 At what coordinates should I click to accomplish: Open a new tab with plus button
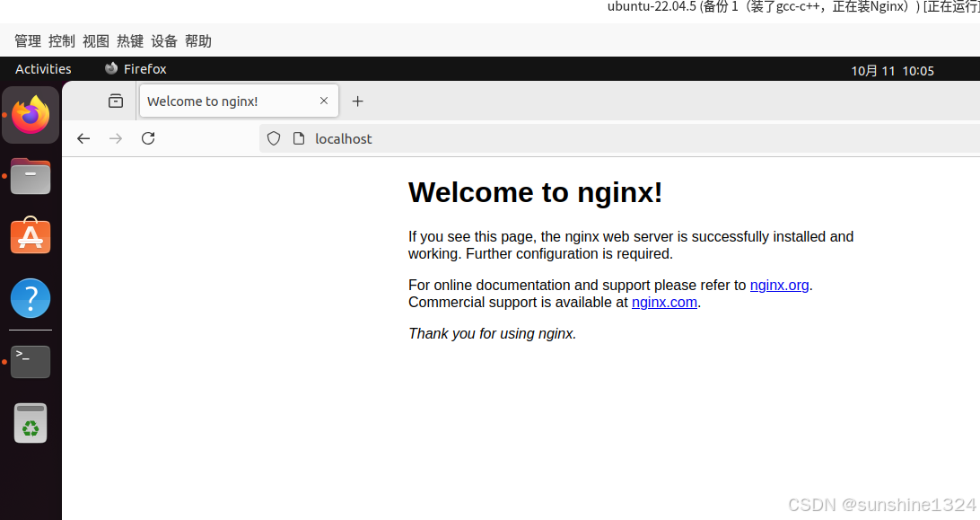click(357, 101)
